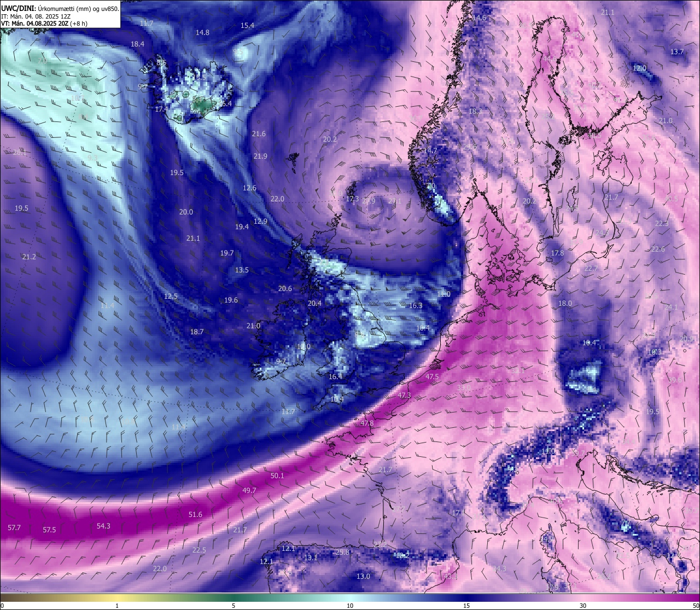Select the 22.5 value label
Image resolution: width=700 pixels, height=610 pixels.
199,550
